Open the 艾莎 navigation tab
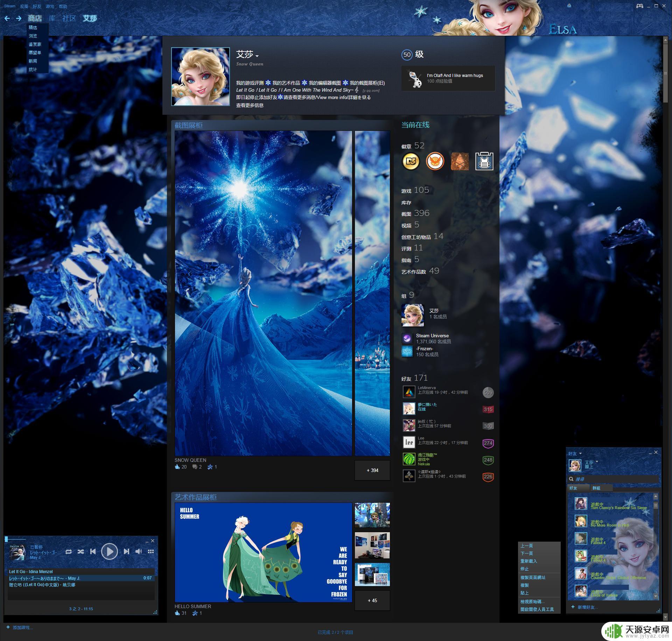The height and width of the screenshot is (641, 672). (x=90, y=18)
